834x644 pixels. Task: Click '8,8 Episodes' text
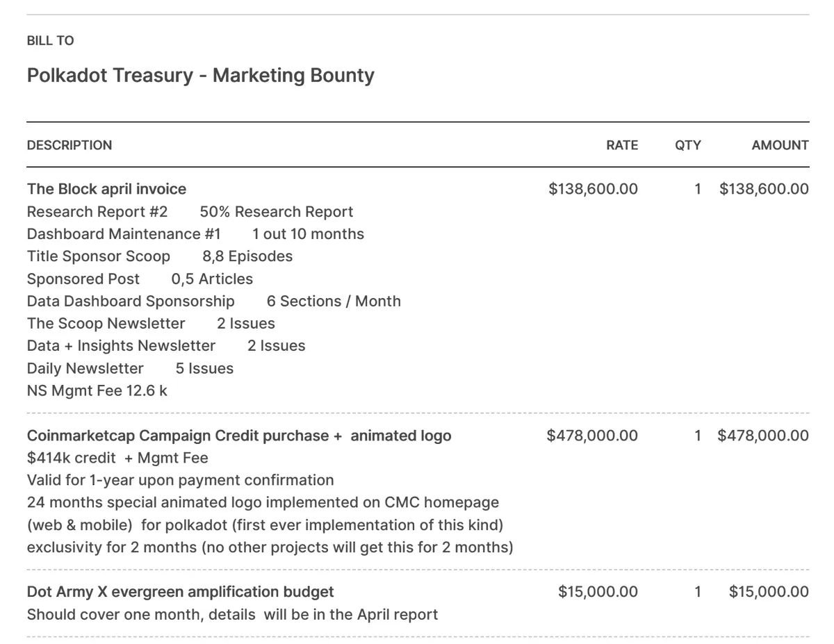247,256
